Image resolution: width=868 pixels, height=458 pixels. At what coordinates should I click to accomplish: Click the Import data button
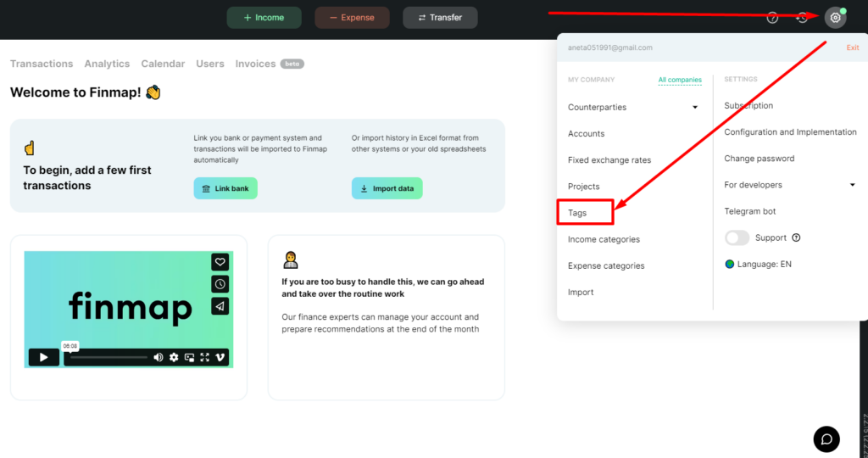pos(387,188)
